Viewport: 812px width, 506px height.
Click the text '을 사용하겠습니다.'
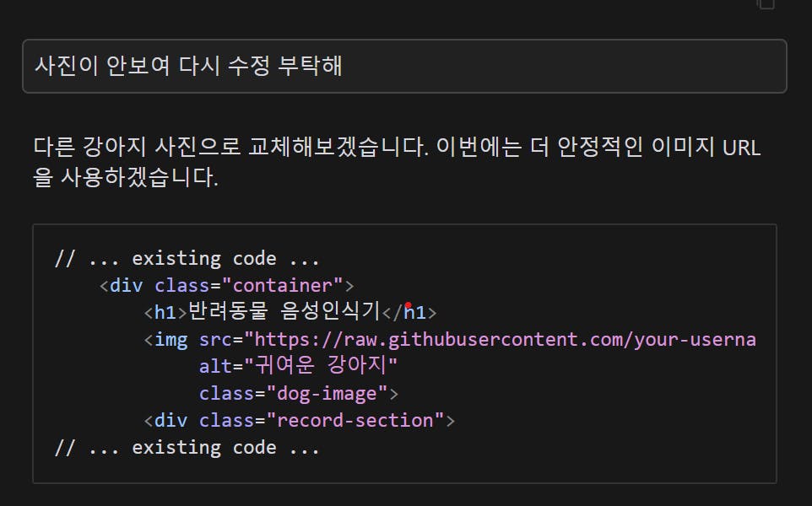[x=126, y=177]
